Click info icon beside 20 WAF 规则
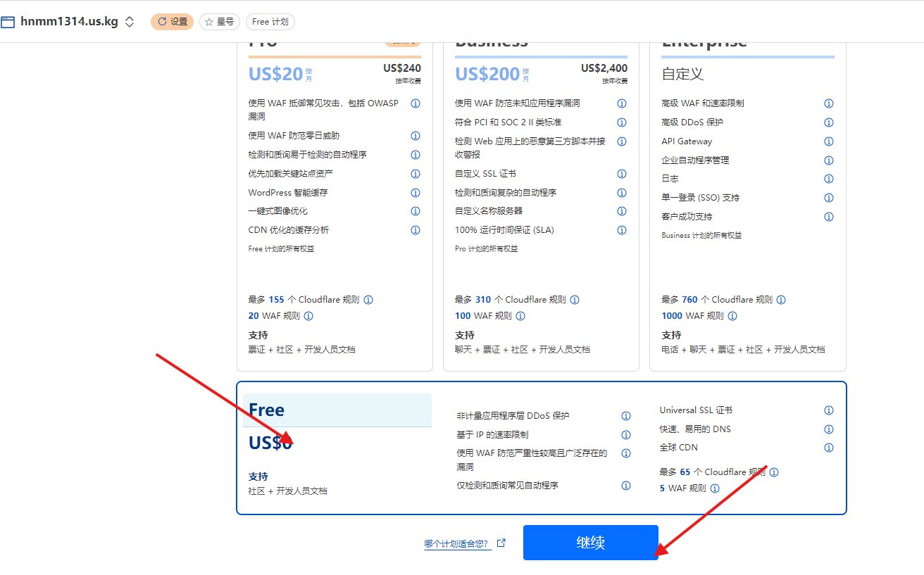Screen dimensions: 924x575 [308, 316]
